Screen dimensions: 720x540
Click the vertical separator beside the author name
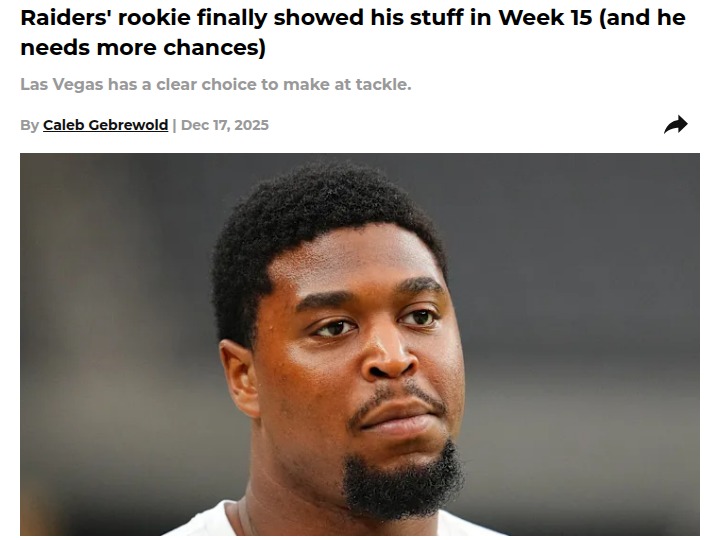174,125
